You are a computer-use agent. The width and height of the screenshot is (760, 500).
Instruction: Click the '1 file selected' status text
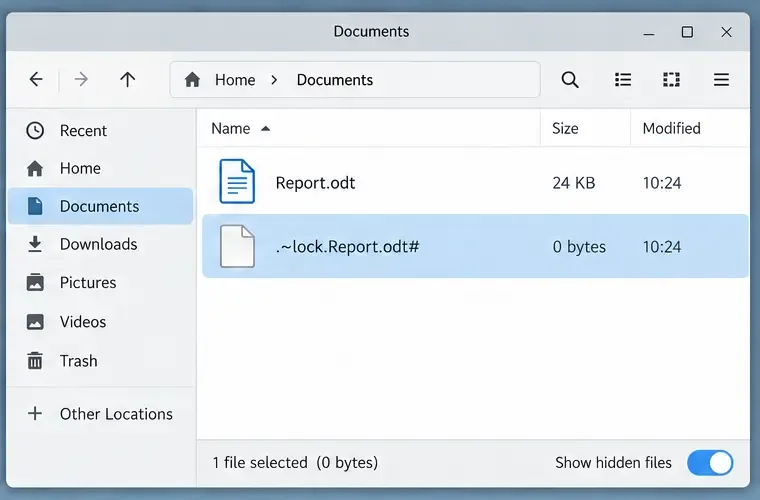click(260, 463)
